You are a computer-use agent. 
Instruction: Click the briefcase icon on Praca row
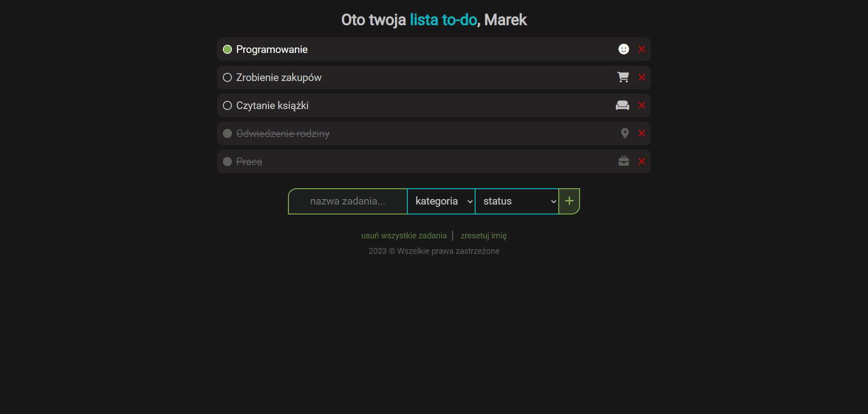click(623, 161)
